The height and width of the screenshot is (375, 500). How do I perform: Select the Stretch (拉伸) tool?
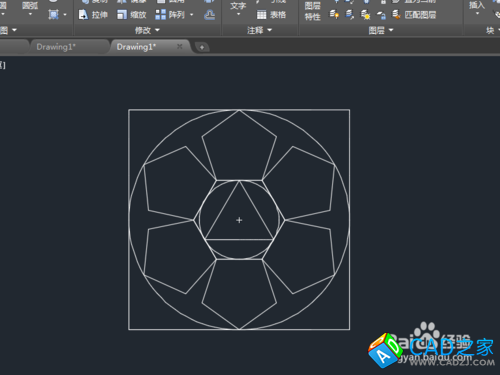pos(93,15)
